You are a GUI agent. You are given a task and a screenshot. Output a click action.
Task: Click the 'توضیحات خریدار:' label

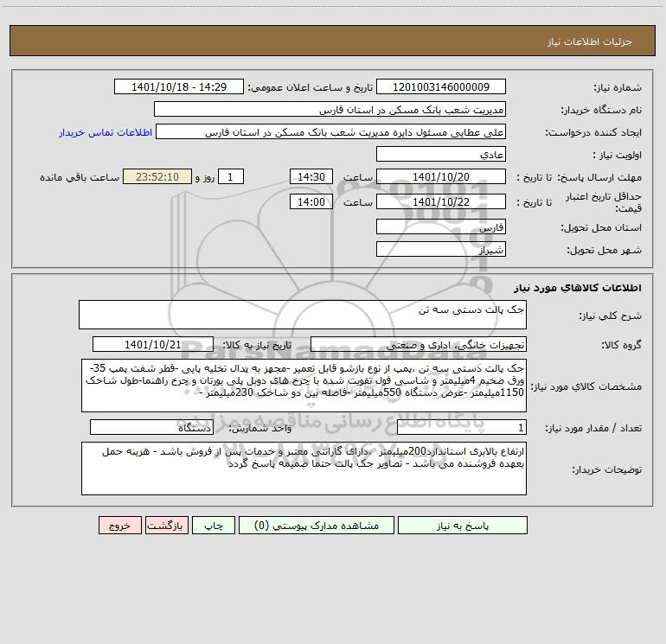(x=607, y=469)
